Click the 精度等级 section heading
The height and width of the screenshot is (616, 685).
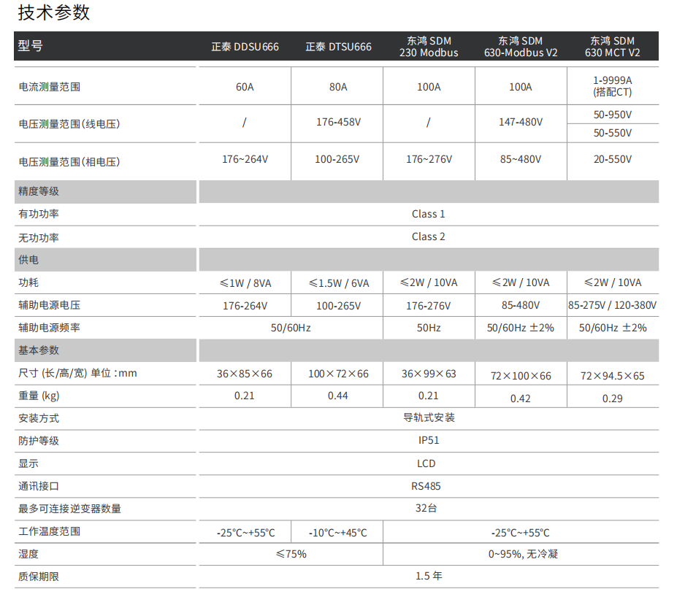[39, 191]
